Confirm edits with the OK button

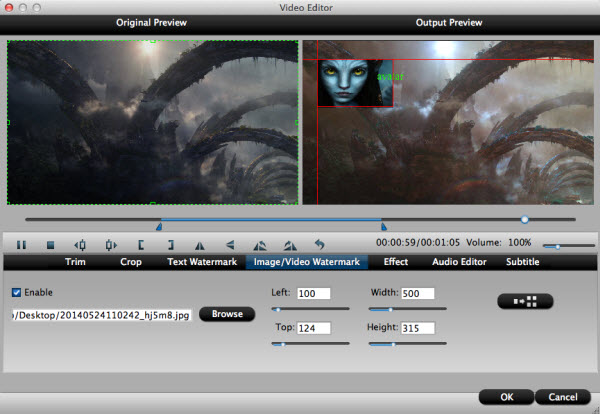tap(506, 397)
